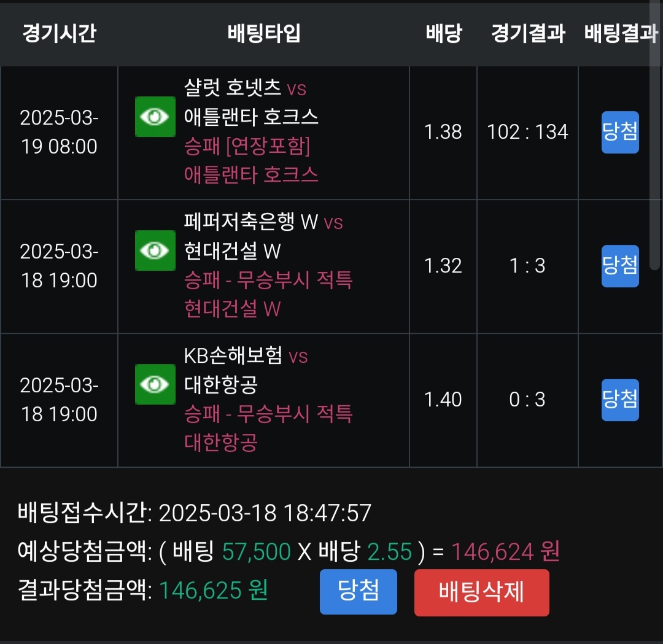This screenshot has width=663, height=644.
Task: Click the 경기결과 column header
Action: [528, 33]
